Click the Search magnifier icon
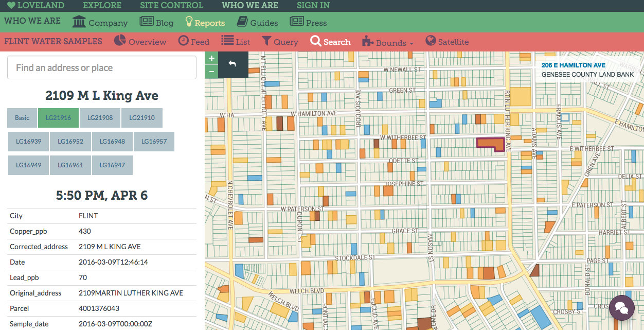Viewport: 644px width, 330px height. 315,41
